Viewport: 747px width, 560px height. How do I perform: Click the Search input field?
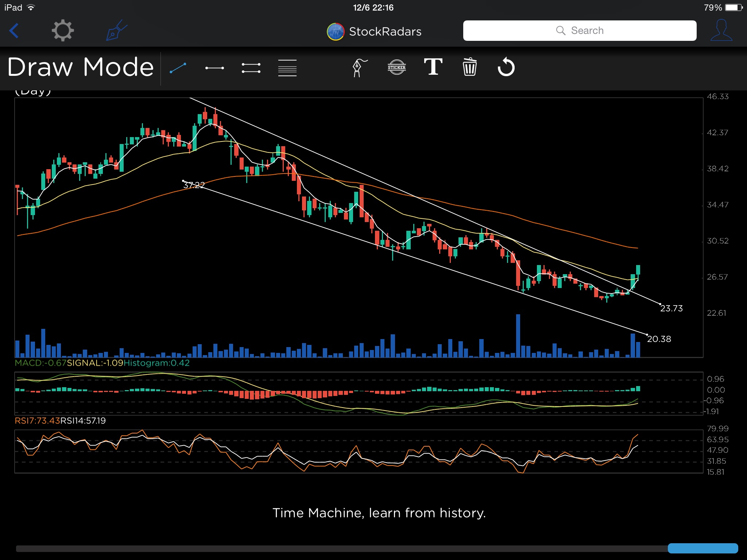580,31
